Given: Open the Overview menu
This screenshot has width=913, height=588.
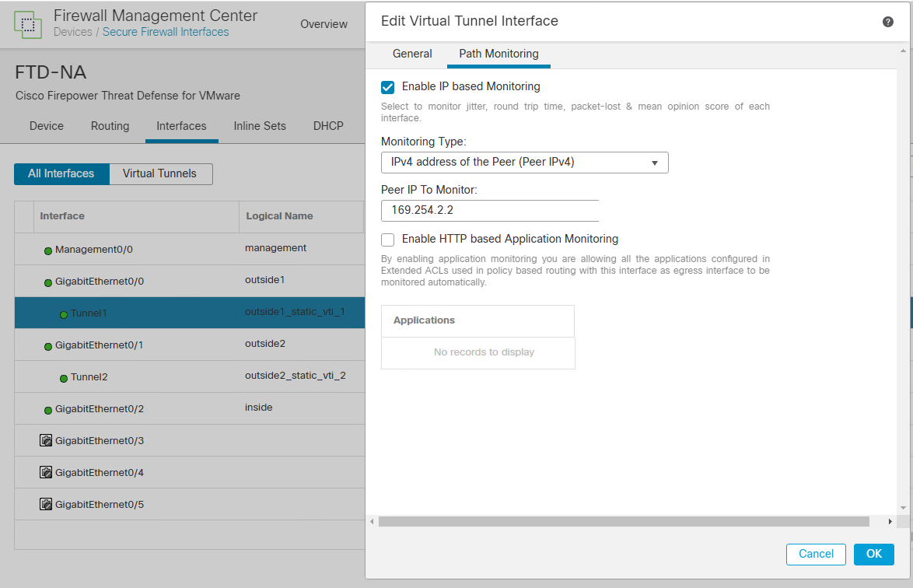Looking at the screenshot, I should point(324,24).
